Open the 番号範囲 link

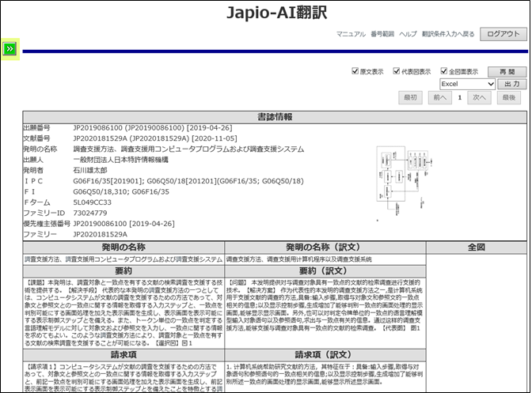(382, 34)
